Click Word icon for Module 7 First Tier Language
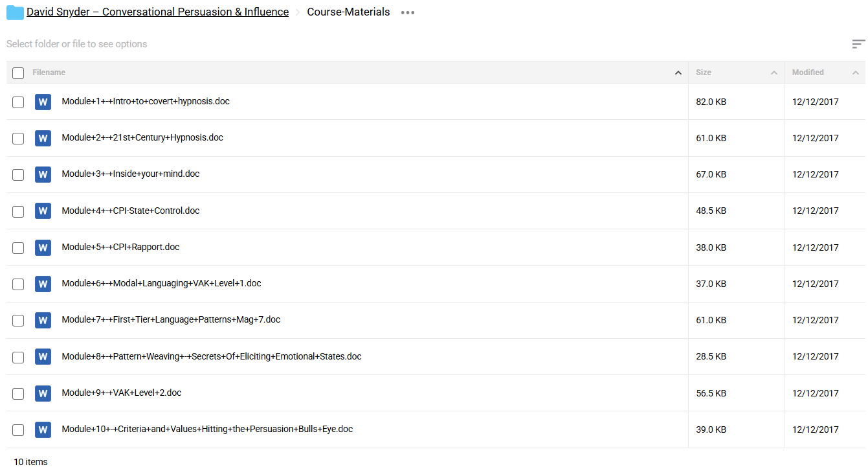 coord(43,320)
